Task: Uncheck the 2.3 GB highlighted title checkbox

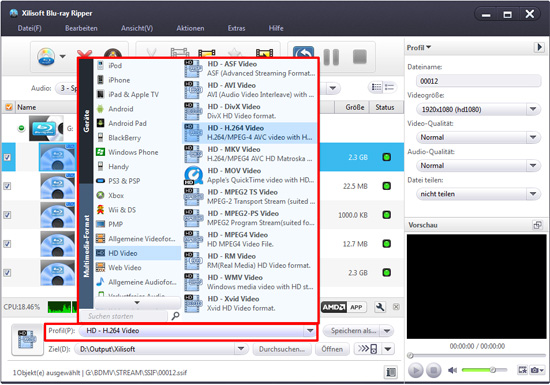Action: [7, 157]
